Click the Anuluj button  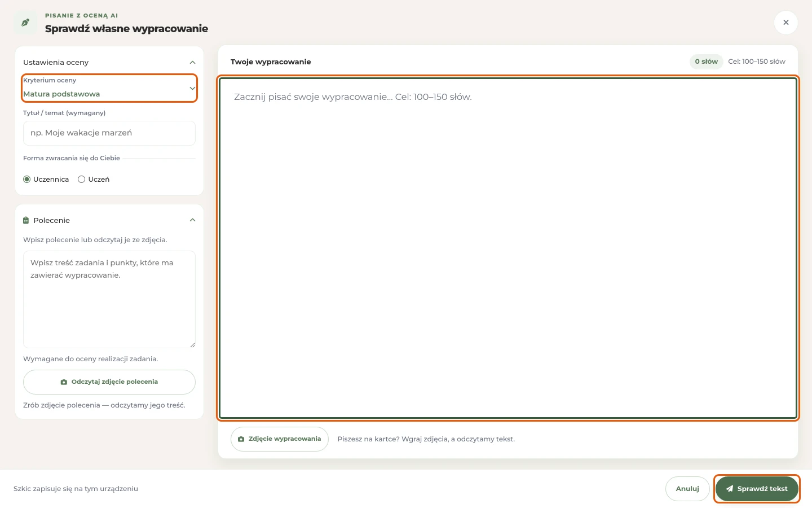click(687, 489)
